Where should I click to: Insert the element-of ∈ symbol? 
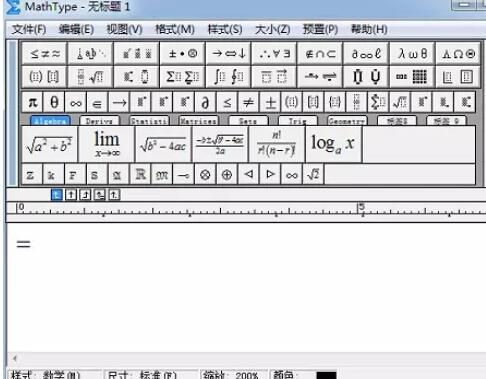tap(97, 102)
